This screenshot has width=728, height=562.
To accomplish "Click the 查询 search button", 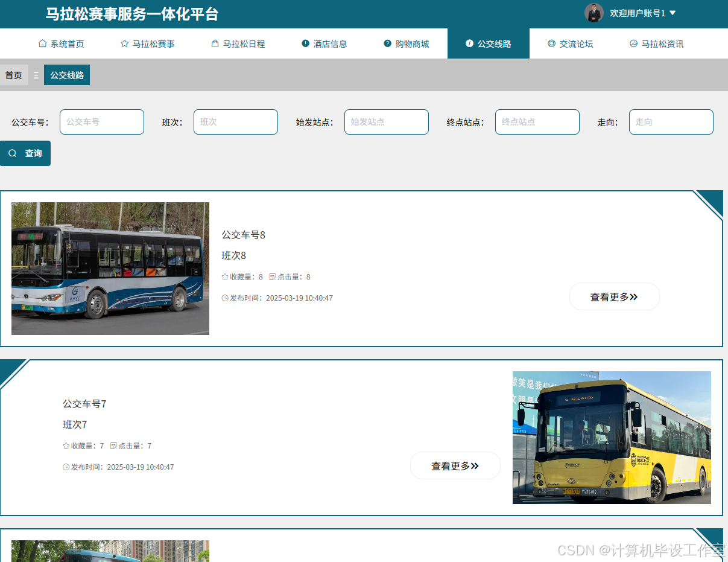I will point(25,153).
